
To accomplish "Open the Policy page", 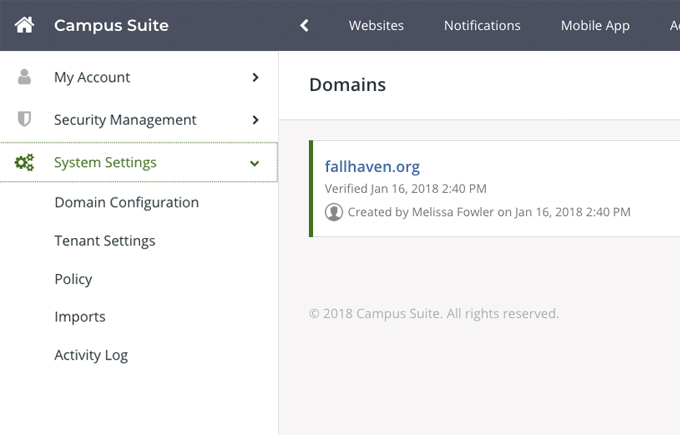I will 73,279.
